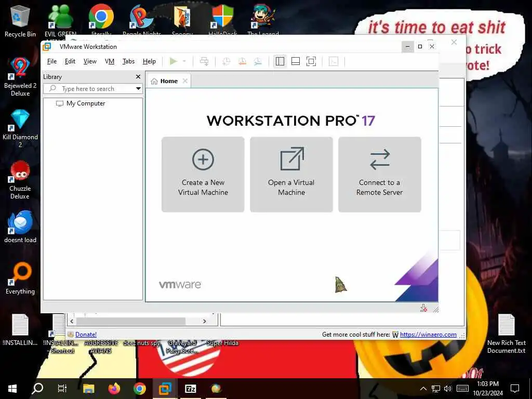Screen dimensions: 532x399
Task: Click the scroll right arrow in background window
Action: (204, 321)
